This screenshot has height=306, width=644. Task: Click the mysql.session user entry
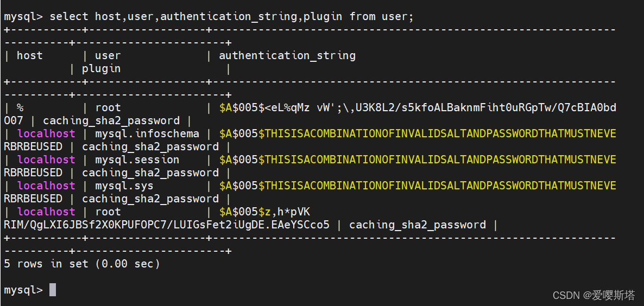(137, 160)
